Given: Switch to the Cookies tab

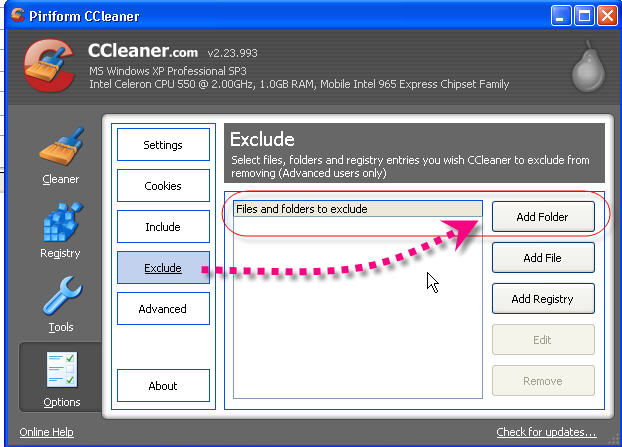Looking at the screenshot, I should (163, 186).
